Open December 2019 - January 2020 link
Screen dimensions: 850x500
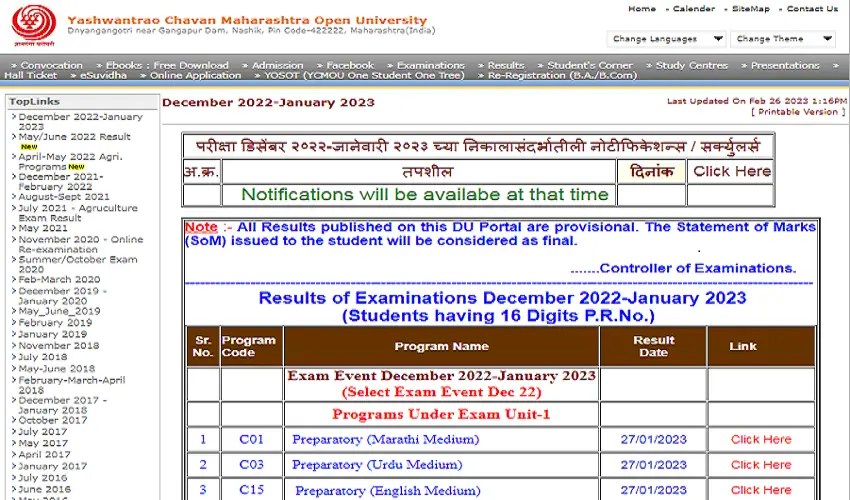[62, 296]
